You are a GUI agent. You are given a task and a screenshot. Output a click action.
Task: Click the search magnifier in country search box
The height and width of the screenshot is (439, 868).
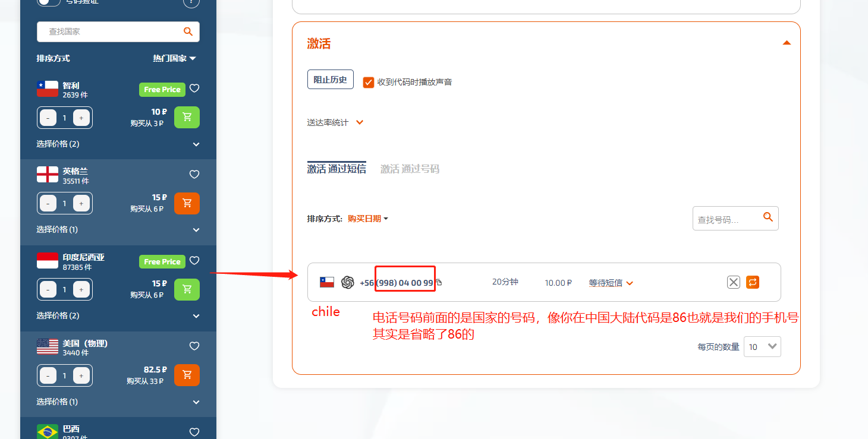coord(188,31)
